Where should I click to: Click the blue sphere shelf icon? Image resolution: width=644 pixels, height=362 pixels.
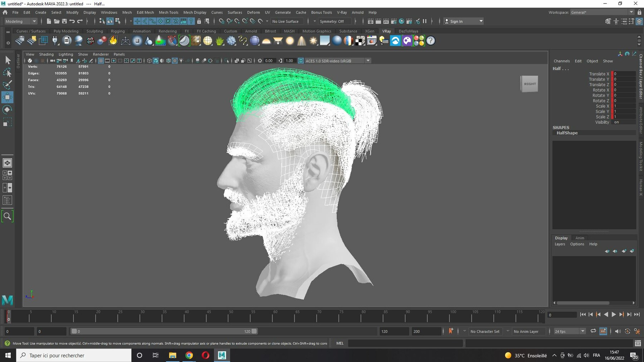pyautogui.click(x=337, y=41)
